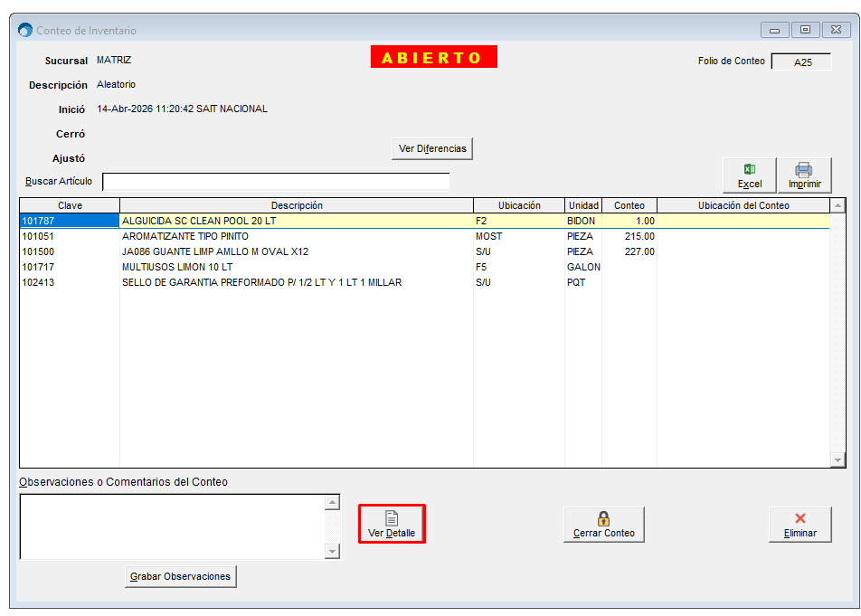Print the inventory count
The width and height of the screenshot is (861, 616).
point(803,175)
